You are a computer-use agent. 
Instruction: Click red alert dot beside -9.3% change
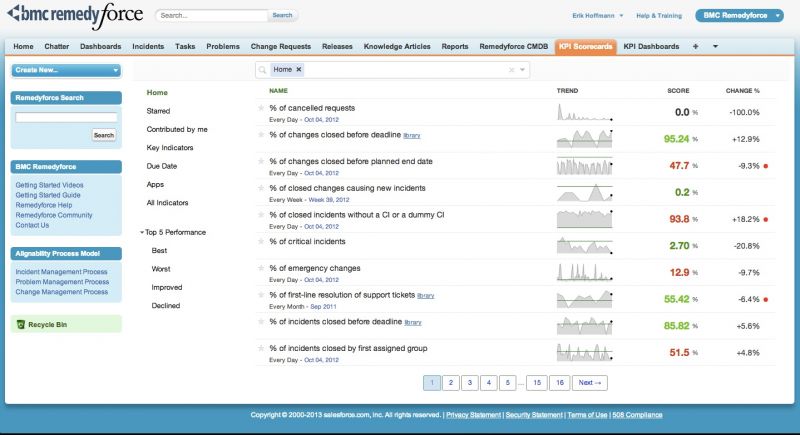click(x=766, y=166)
